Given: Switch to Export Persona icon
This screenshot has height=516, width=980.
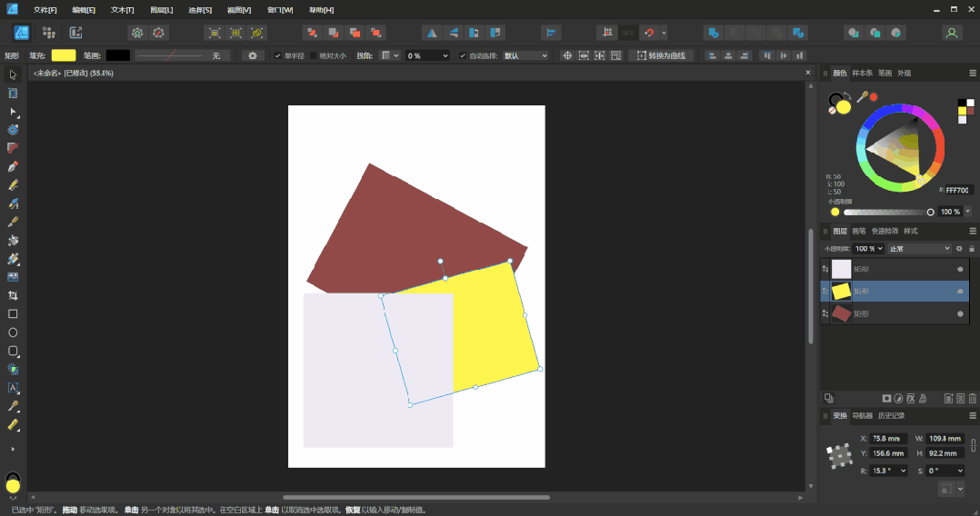Looking at the screenshot, I should tap(75, 33).
